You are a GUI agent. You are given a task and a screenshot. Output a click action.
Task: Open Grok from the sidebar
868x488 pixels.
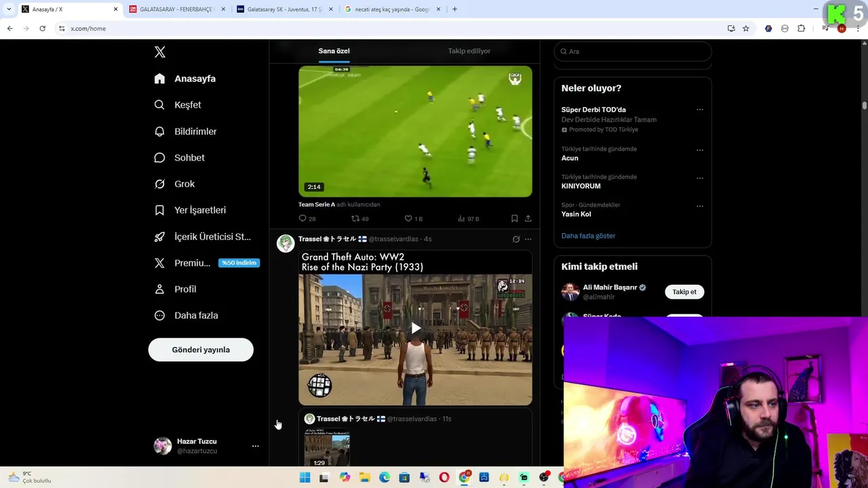pos(174,184)
